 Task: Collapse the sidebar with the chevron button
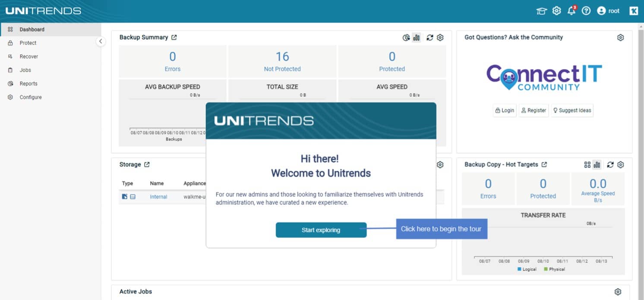point(101,41)
